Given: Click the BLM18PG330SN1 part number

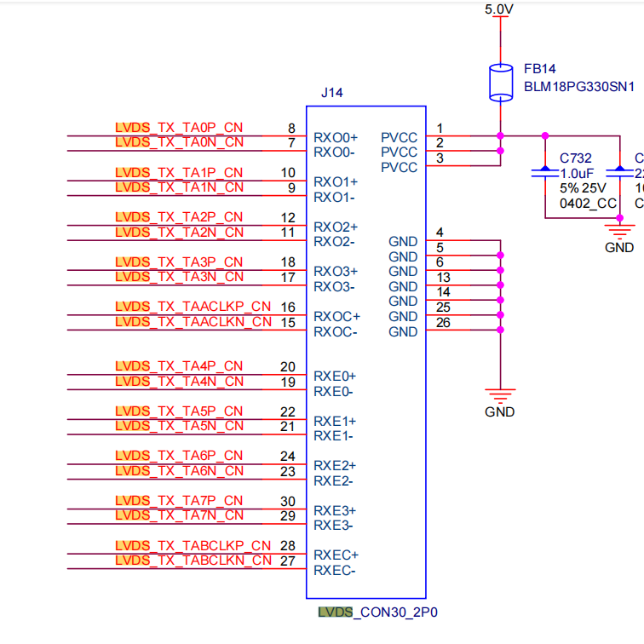Looking at the screenshot, I should point(579,87).
